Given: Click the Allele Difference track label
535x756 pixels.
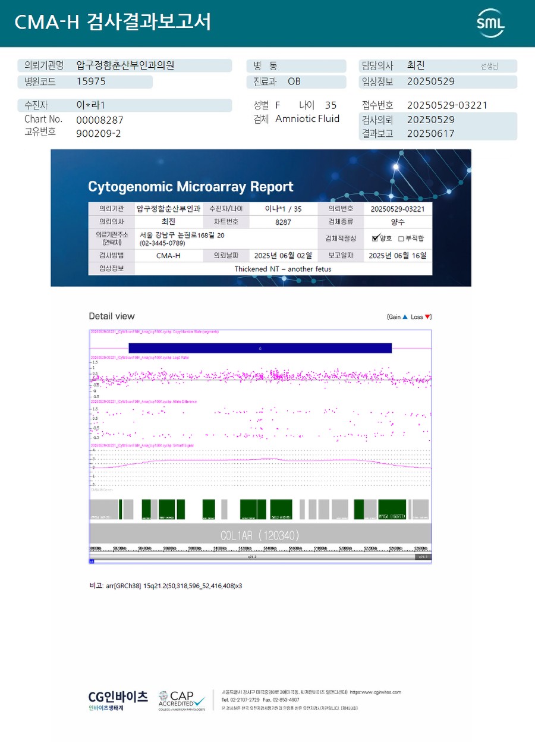Looking at the screenshot, I should click(143, 401).
